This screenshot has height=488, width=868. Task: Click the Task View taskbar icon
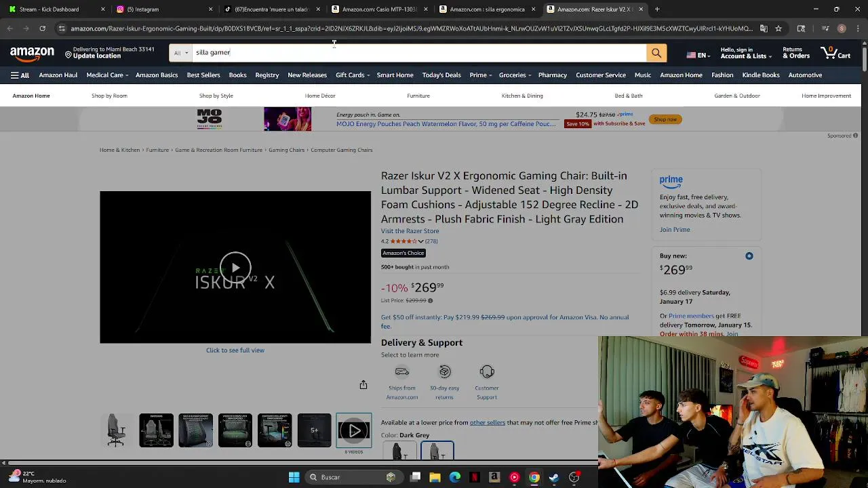point(416,477)
